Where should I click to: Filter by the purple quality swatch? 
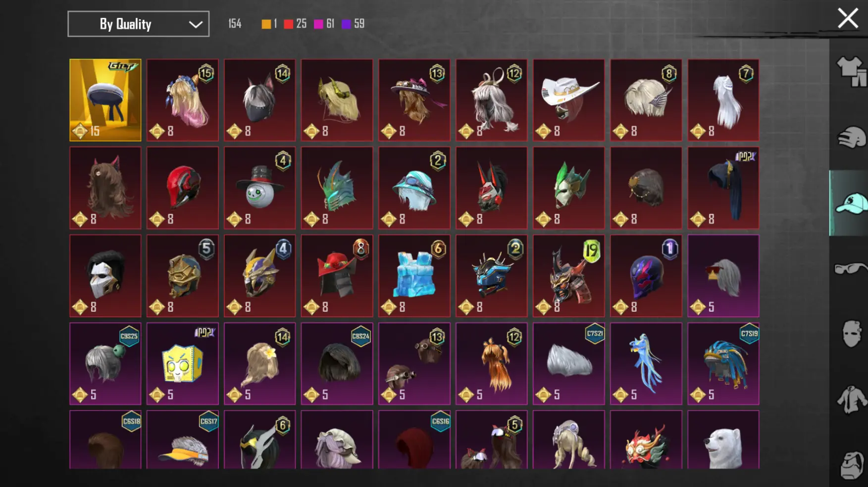[346, 24]
